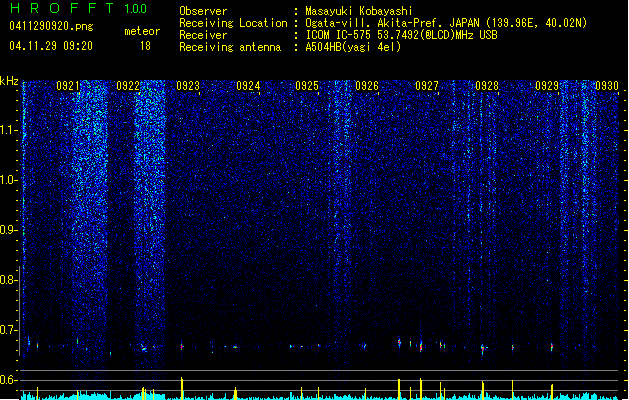
Task: Click the 0925 time marker
Action: pyautogui.click(x=307, y=86)
